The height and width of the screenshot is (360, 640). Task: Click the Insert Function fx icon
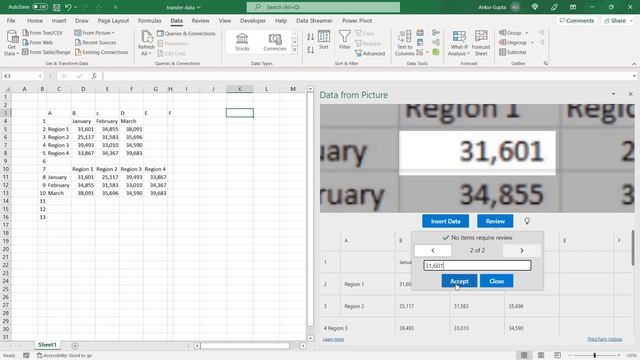94,76
